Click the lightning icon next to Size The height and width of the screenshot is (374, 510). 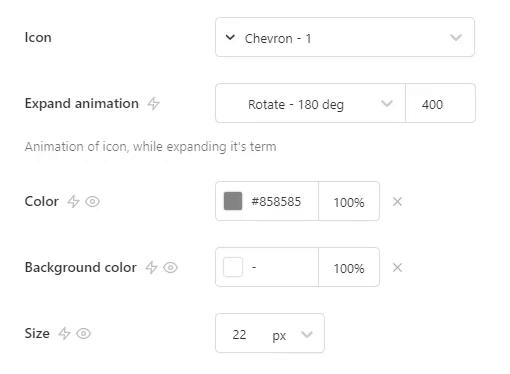(x=64, y=333)
